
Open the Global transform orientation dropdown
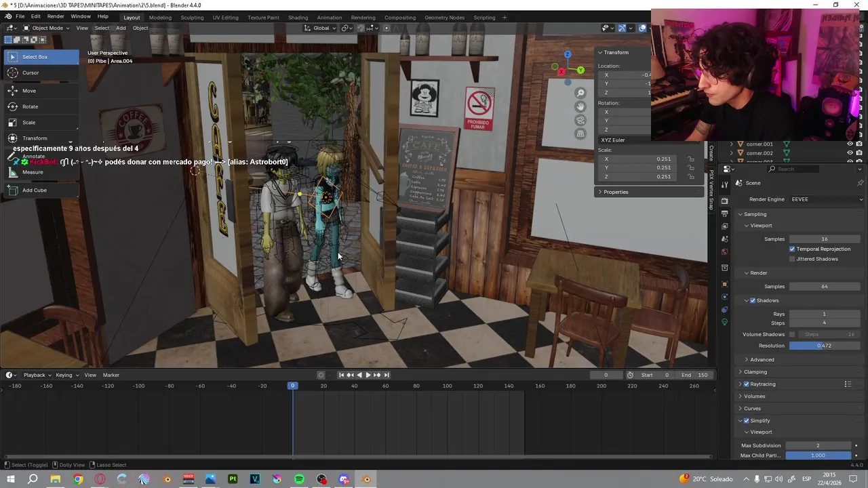(x=320, y=28)
